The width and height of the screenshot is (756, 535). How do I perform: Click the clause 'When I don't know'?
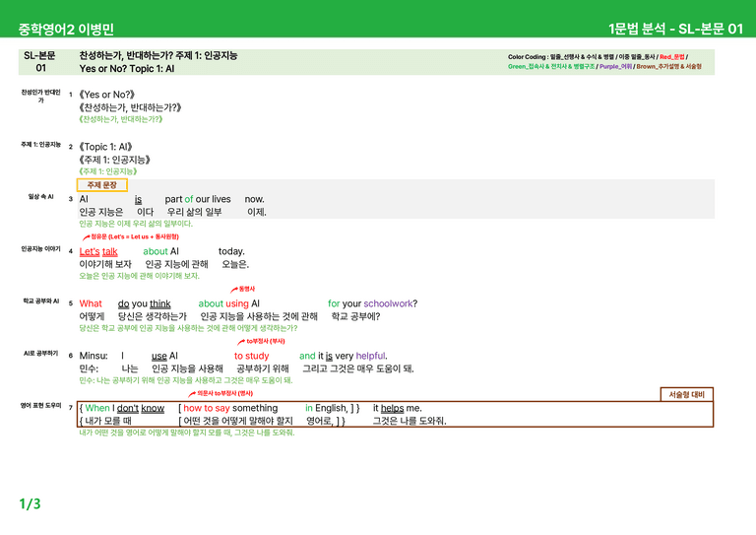[x=124, y=408]
